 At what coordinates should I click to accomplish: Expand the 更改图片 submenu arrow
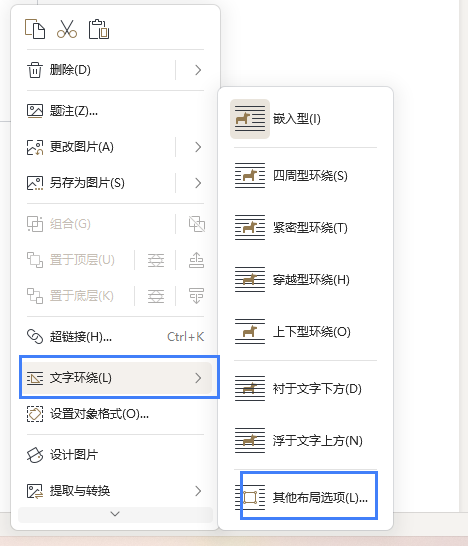click(x=198, y=147)
